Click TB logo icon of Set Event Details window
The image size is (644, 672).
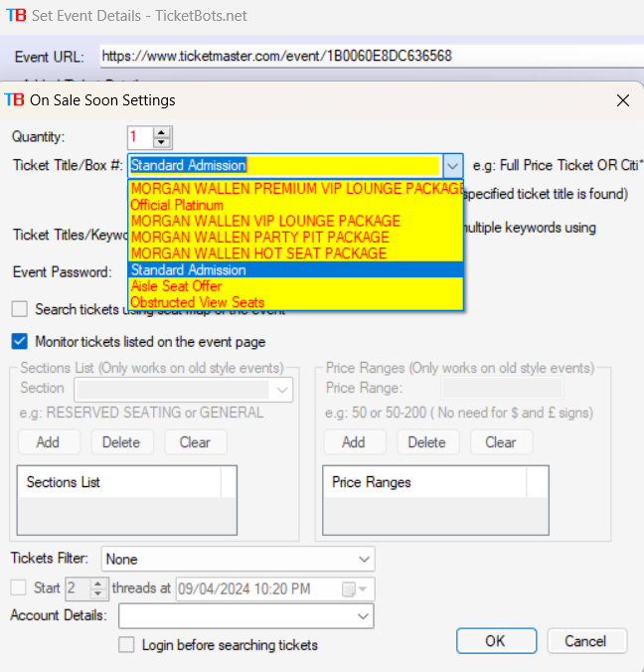(x=16, y=16)
